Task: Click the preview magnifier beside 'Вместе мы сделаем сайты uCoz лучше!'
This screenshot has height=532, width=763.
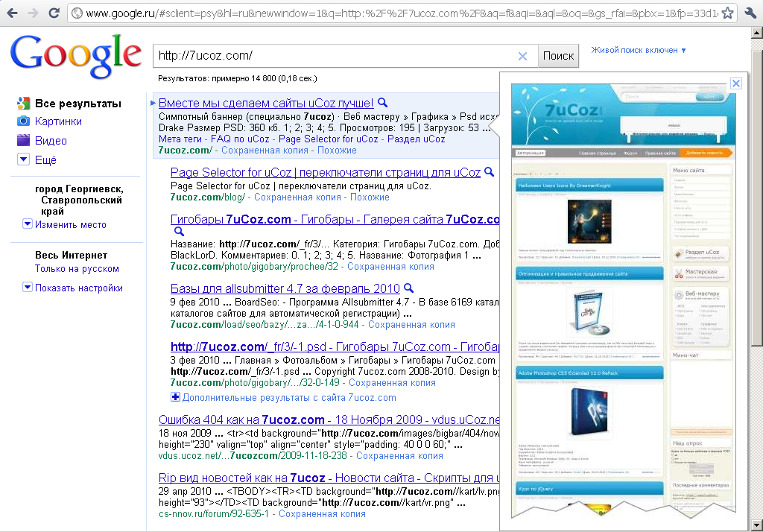Action: (x=383, y=103)
